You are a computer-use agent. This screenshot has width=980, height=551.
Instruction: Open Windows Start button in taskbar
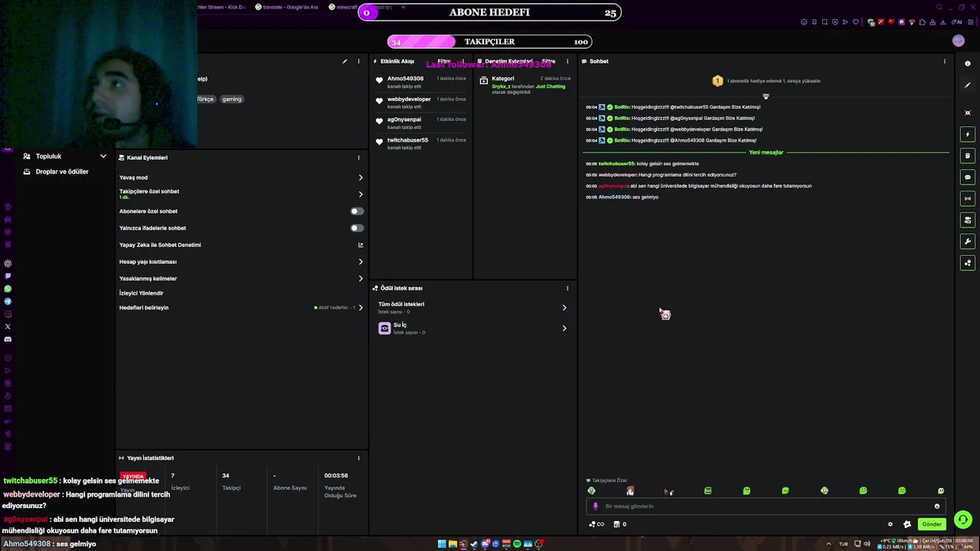click(x=442, y=544)
